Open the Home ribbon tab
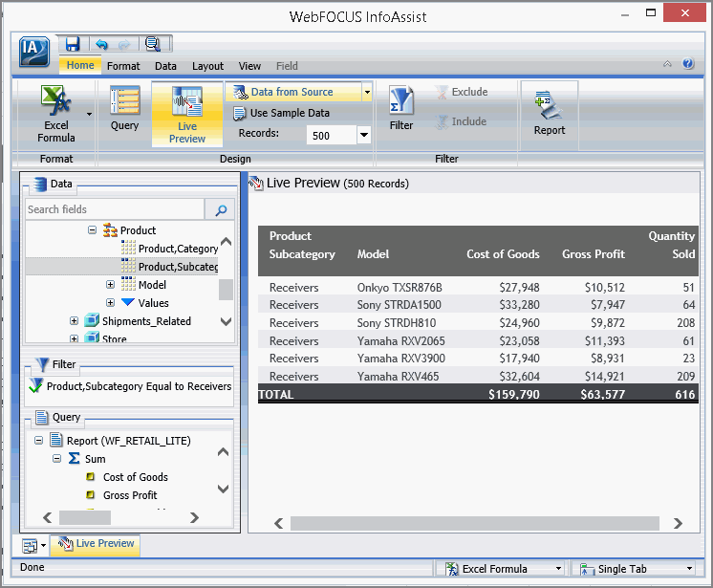This screenshot has width=713, height=588. pos(80,65)
